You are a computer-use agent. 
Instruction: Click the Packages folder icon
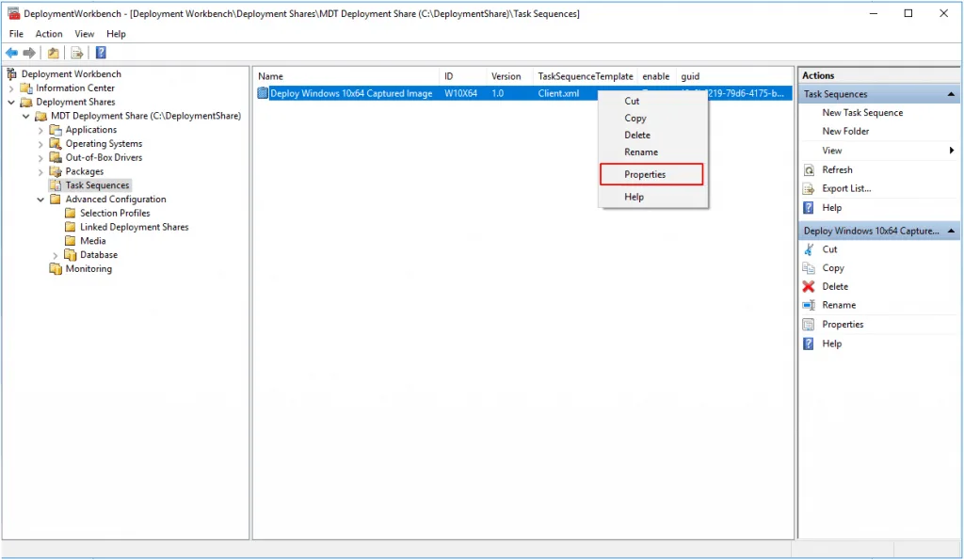56,171
